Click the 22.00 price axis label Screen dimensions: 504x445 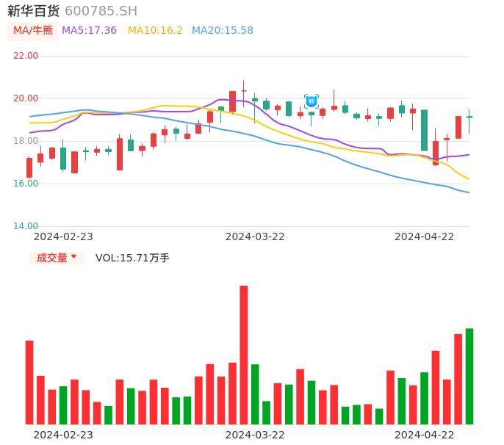26,56
